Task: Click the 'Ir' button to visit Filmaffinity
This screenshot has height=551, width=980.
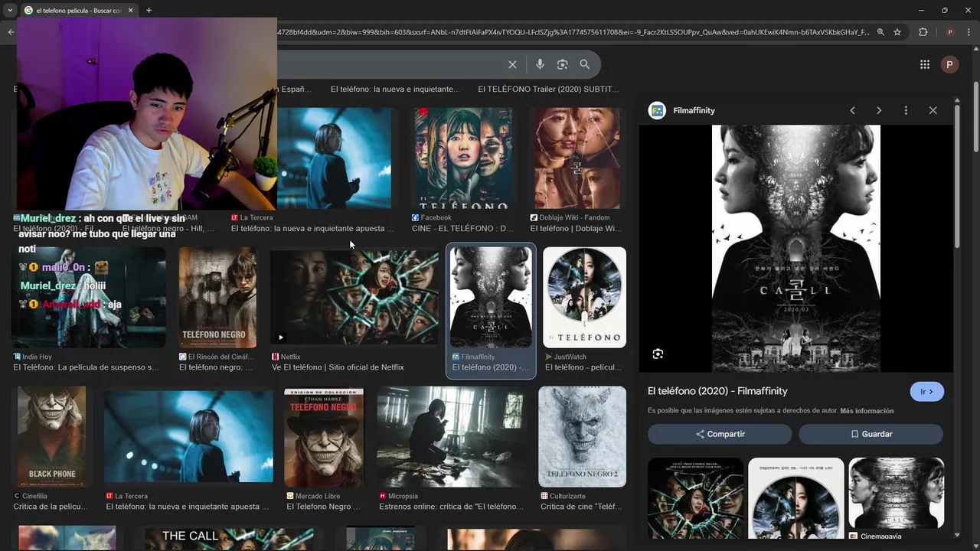Action: [x=926, y=391]
